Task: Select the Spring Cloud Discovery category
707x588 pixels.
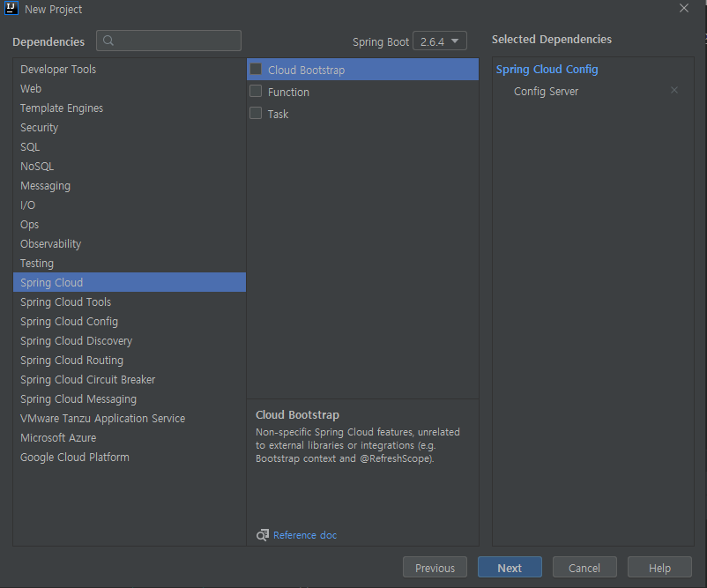Action: click(76, 340)
